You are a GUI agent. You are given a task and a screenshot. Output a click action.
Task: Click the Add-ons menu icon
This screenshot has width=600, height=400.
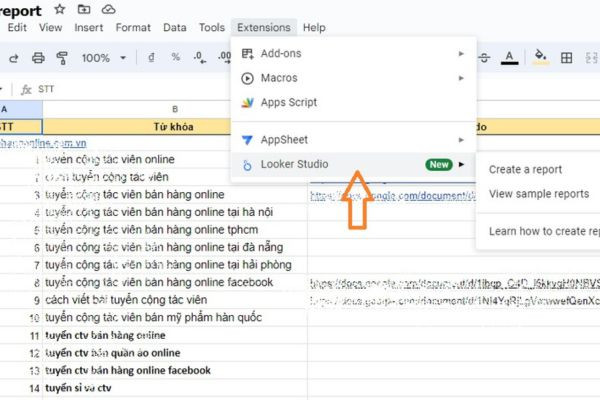point(248,54)
